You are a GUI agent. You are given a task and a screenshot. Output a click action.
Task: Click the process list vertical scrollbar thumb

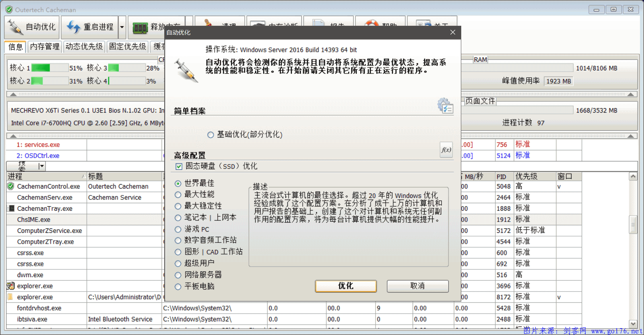click(633, 225)
